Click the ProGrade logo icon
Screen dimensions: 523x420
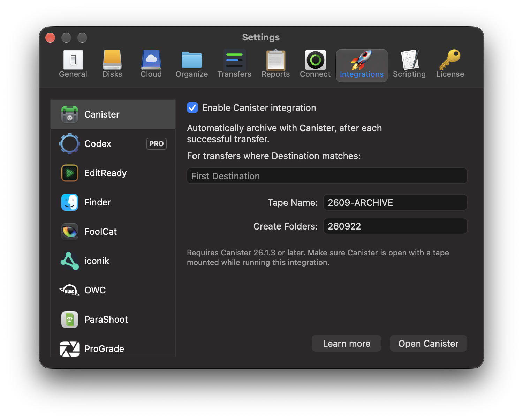pyautogui.click(x=70, y=349)
